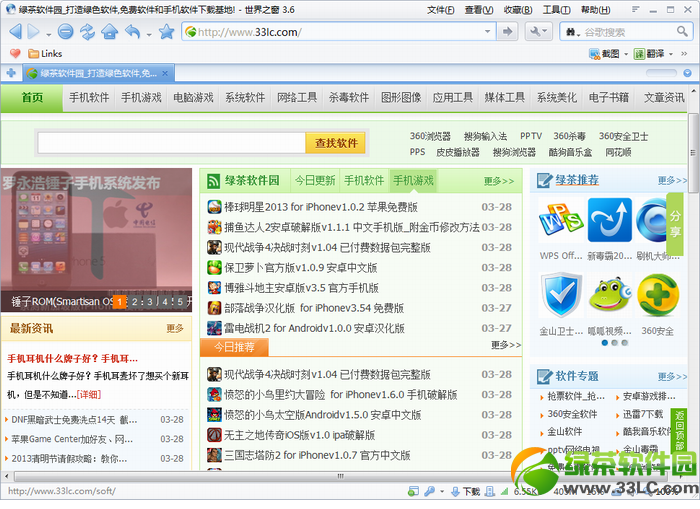This screenshot has width=700, height=509.
Task: Stop page loading with the stop icon
Action: [x=65, y=32]
